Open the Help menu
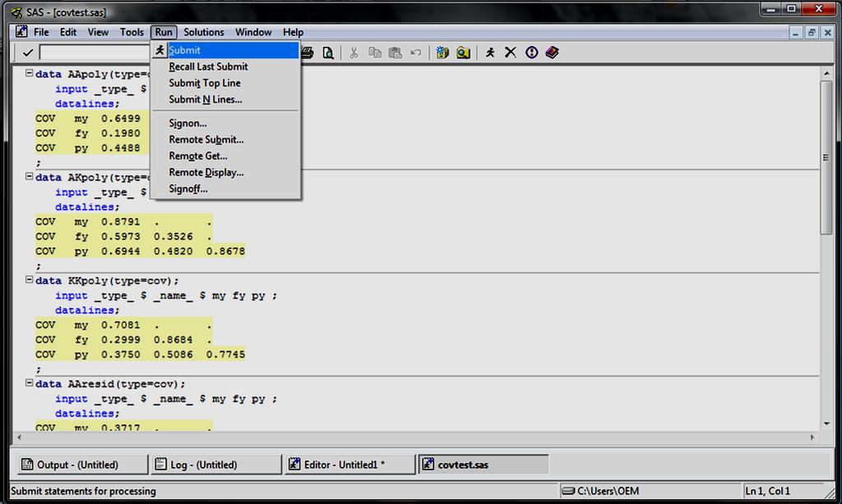842x504 pixels. [x=294, y=32]
